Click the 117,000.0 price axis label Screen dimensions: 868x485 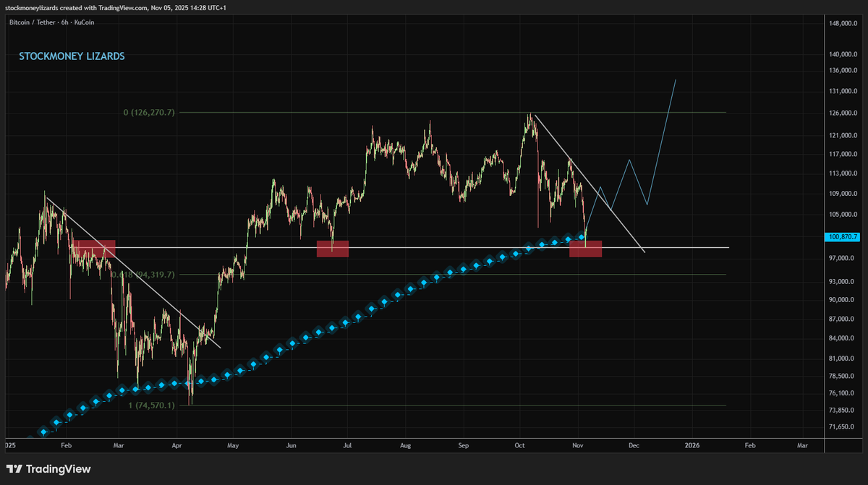click(x=844, y=154)
